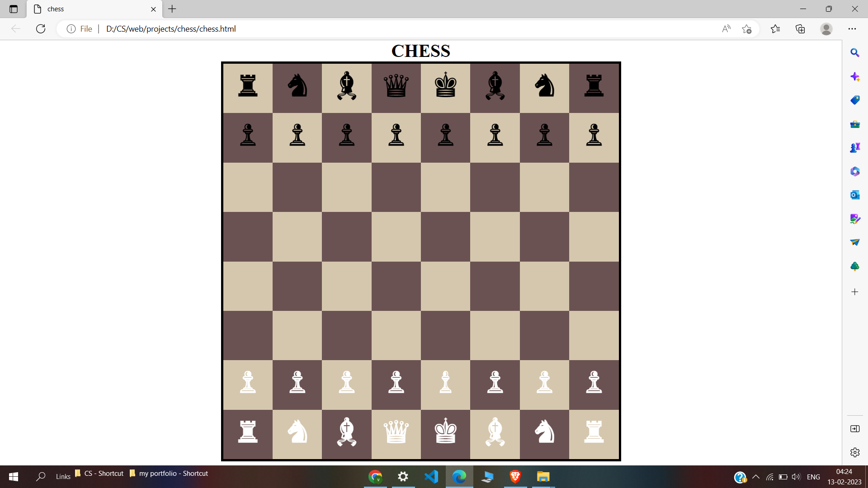Viewport: 868px width, 488px height.
Task: Select the black bishop beside the king
Action: click(495, 86)
